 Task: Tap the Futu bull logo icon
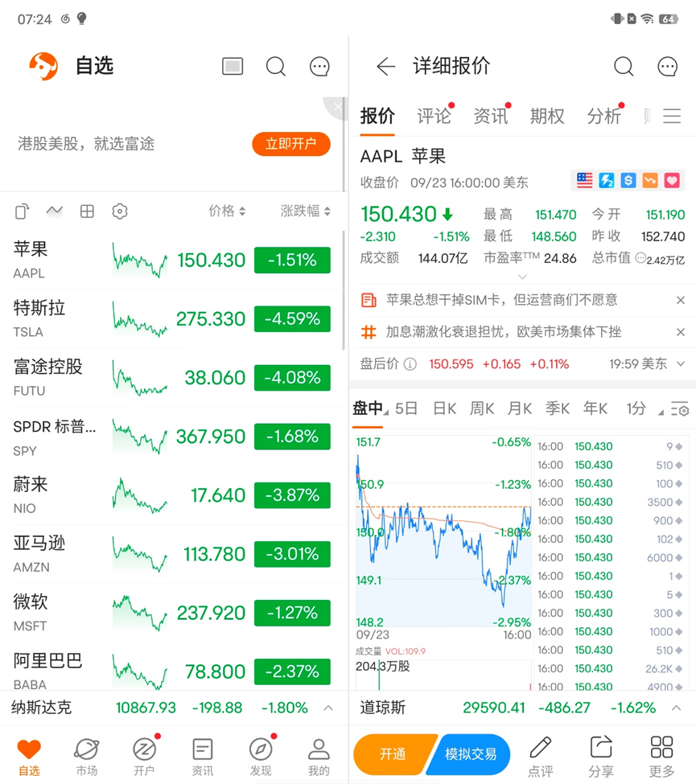pyautogui.click(x=43, y=66)
